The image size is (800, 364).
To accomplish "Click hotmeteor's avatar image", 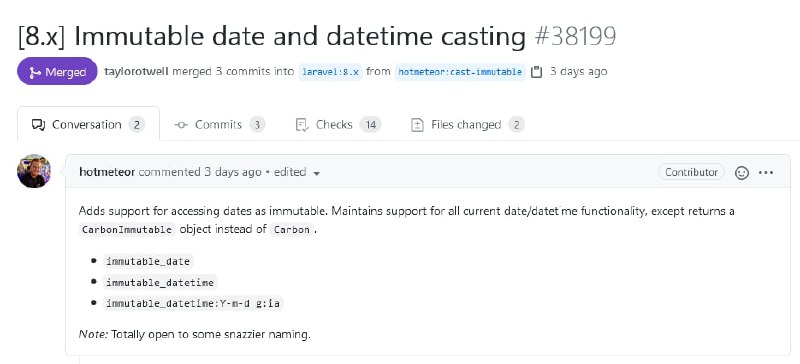I will 34,172.
